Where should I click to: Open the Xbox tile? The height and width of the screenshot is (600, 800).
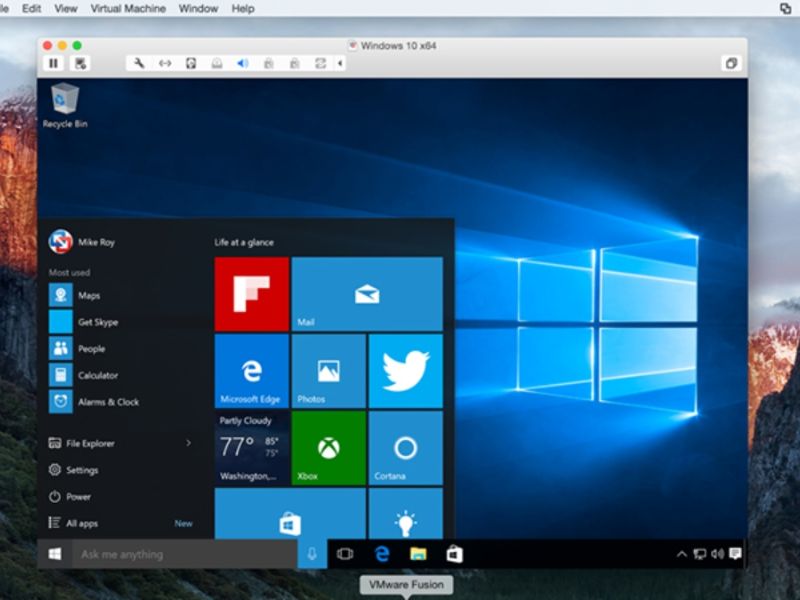point(329,448)
